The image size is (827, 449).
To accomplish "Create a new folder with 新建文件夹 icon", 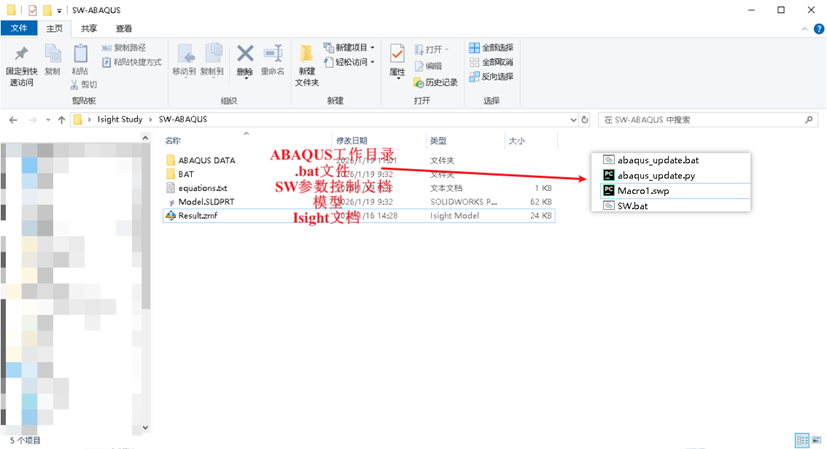I will tap(306, 58).
